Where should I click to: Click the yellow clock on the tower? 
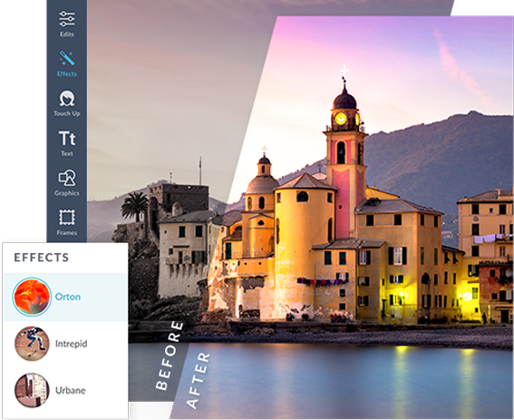click(341, 118)
